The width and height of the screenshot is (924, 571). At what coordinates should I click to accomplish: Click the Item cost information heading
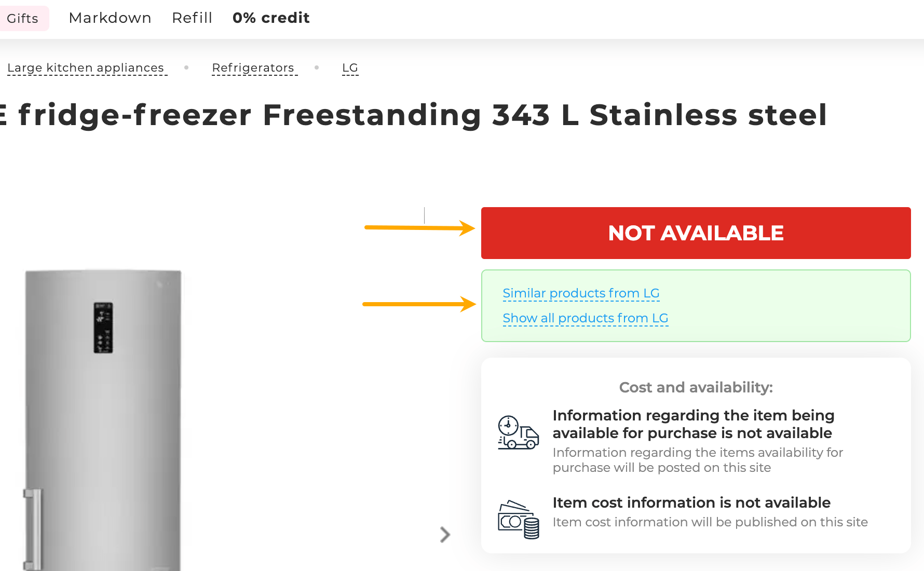click(x=691, y=502)
